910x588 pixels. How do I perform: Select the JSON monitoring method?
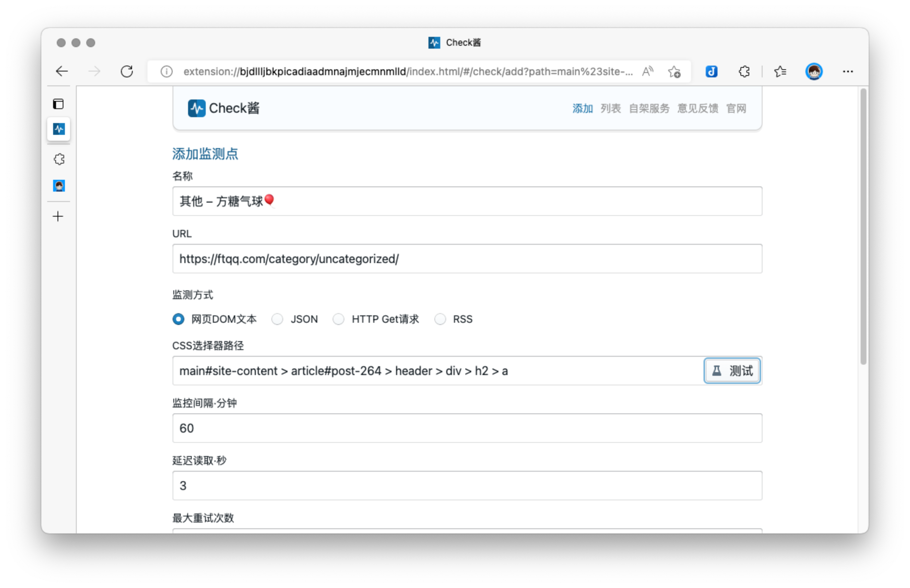pyautogui.click(x=277, y=319)
